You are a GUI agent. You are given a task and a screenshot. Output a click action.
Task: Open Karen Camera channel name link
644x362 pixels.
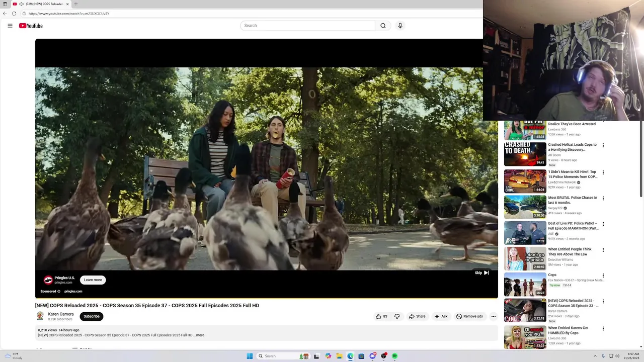pos(61,314)
